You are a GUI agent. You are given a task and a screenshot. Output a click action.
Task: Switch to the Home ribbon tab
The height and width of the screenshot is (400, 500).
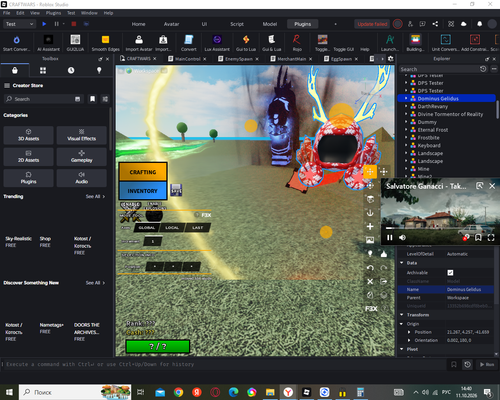[x=138, y=24]
